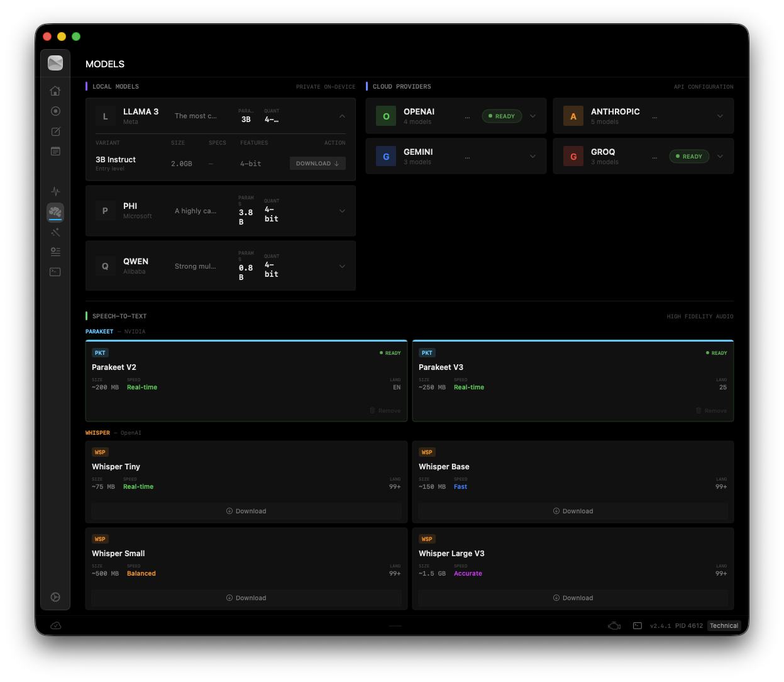
Task: Click the MODELS page title
Action: pyautogui.click(x=105, y=64)
